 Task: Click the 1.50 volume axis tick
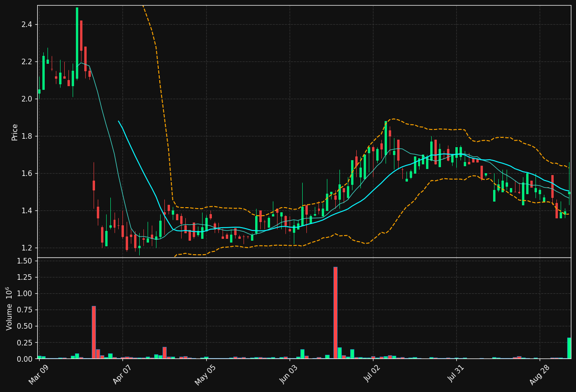[24, 261]
